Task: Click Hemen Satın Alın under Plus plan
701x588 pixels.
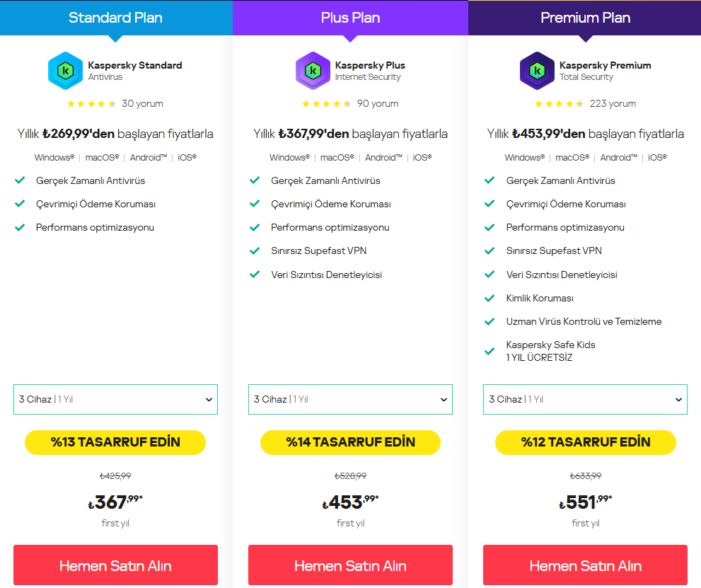Action: (x=351, y=565)
